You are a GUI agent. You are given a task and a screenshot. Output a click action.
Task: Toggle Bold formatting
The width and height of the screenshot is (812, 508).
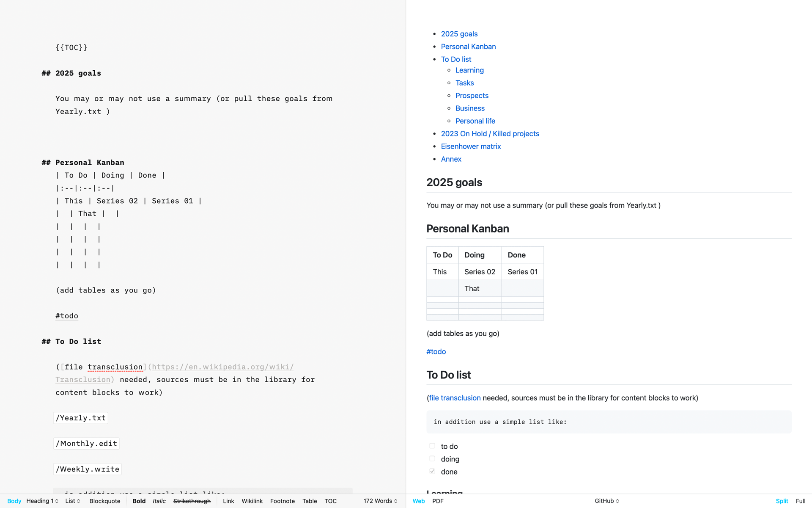pyautogui.click(x=139, y=501)
